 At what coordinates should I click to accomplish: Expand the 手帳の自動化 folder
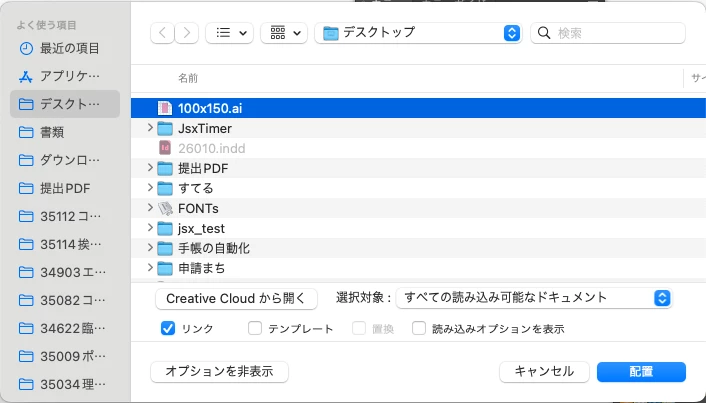(150, 248)
